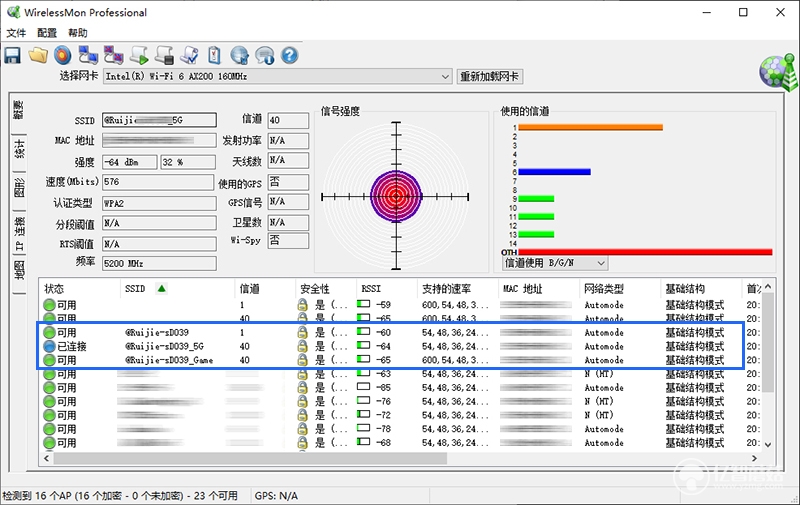Click the lock icon in @Ruijie-sD039_Game row
Viewport: 800px width, 505px height.
(303, 360)
